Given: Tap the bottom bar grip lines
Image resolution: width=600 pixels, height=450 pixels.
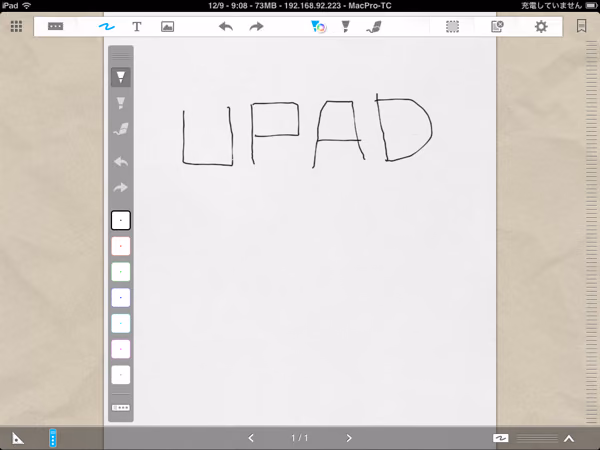Looking at the screenshot, I should tap(537, 438).
